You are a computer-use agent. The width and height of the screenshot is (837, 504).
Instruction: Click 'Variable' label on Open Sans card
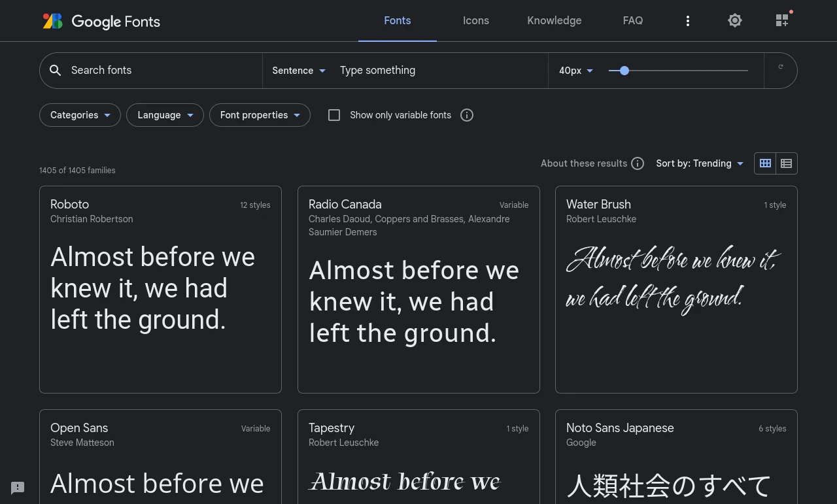click(256, 429)
